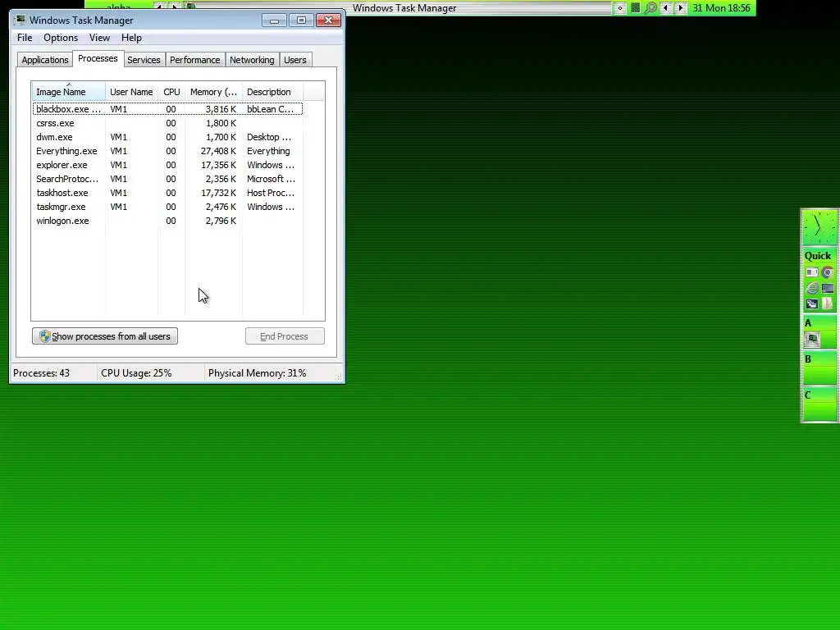This screenshot has height=630, width=840.
Task: Select the Task Manager icon under A
Action: 812,339
